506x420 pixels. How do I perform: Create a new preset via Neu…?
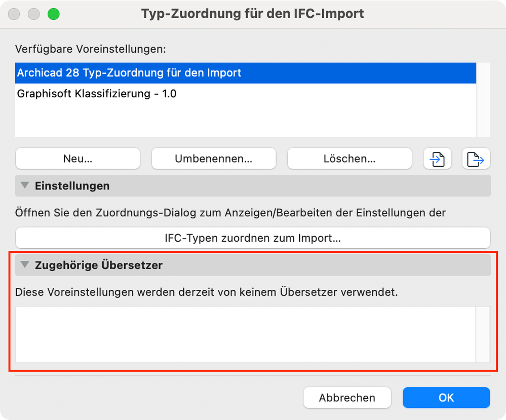pos(77,158)
